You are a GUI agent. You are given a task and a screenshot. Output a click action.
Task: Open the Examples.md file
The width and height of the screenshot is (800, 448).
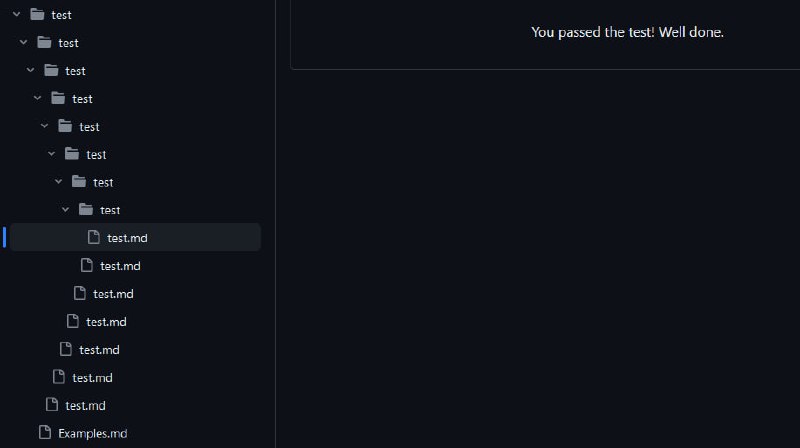pyautogui.click(x=93, y=433)
